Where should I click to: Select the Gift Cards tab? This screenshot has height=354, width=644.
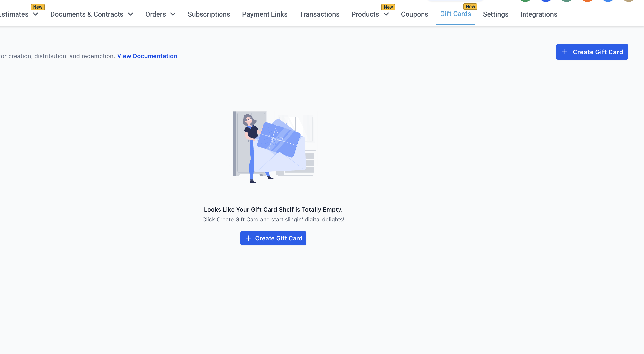click(x=456, y=14)
